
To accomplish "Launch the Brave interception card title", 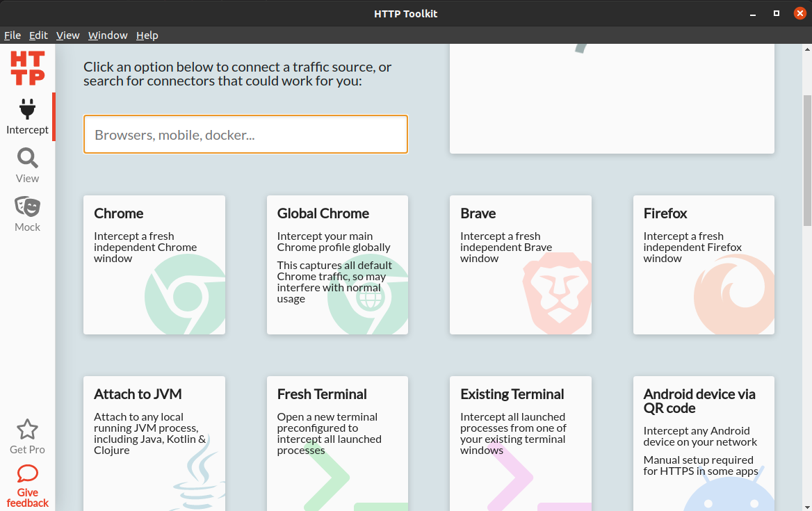I will click(x=478, y=213).
